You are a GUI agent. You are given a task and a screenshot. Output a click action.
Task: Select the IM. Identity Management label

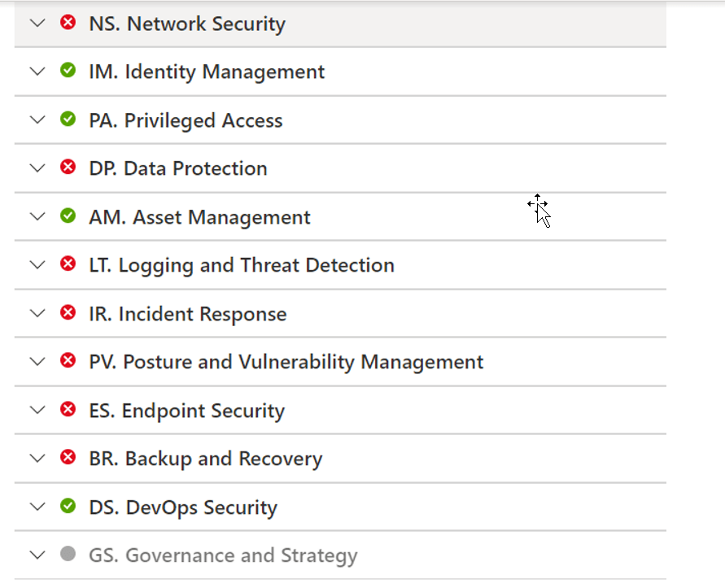coord(207,72)
